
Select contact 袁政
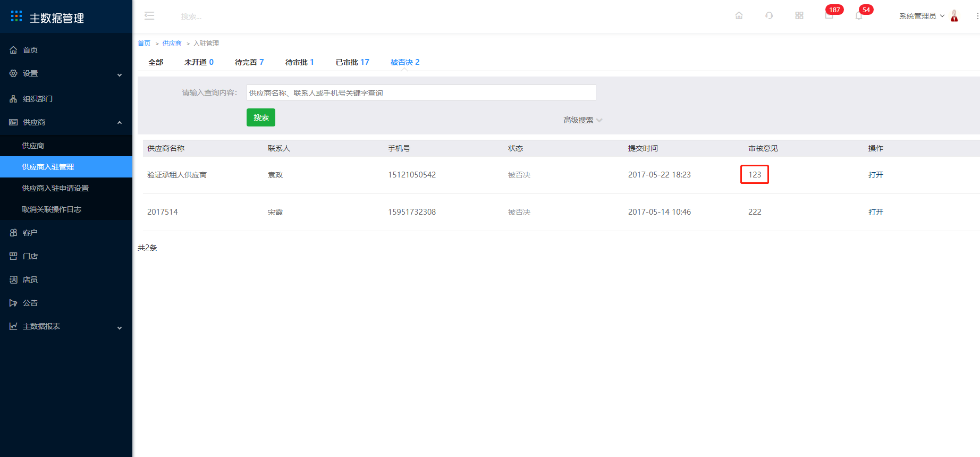coord(275,175)
